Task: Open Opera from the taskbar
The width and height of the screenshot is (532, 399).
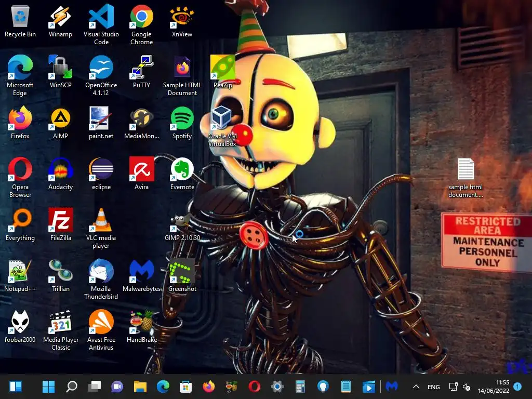Action: pyautogui.click(x=255, y=387)
